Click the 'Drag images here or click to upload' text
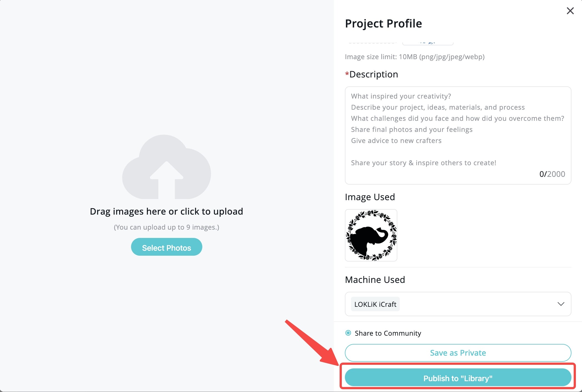Screen dimensions: 582x392 167,211
